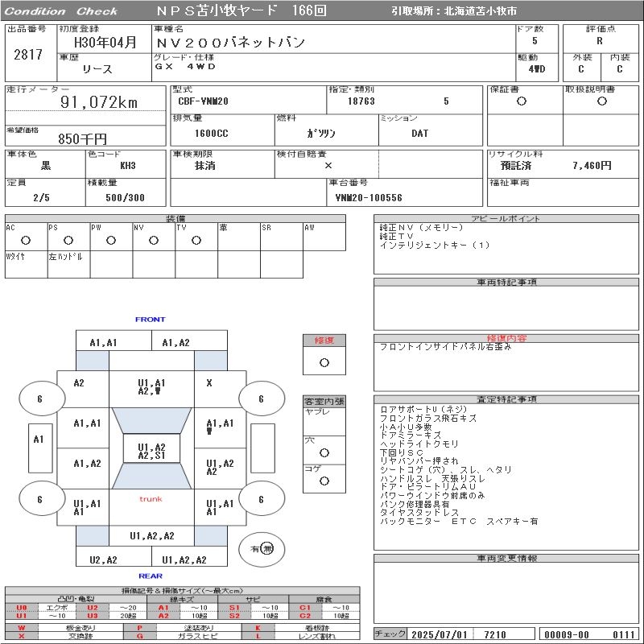Click the yard name NPS苫小牧ヤード
The width and height of the screenshot is (644, 644).
[x=217, y=10]
